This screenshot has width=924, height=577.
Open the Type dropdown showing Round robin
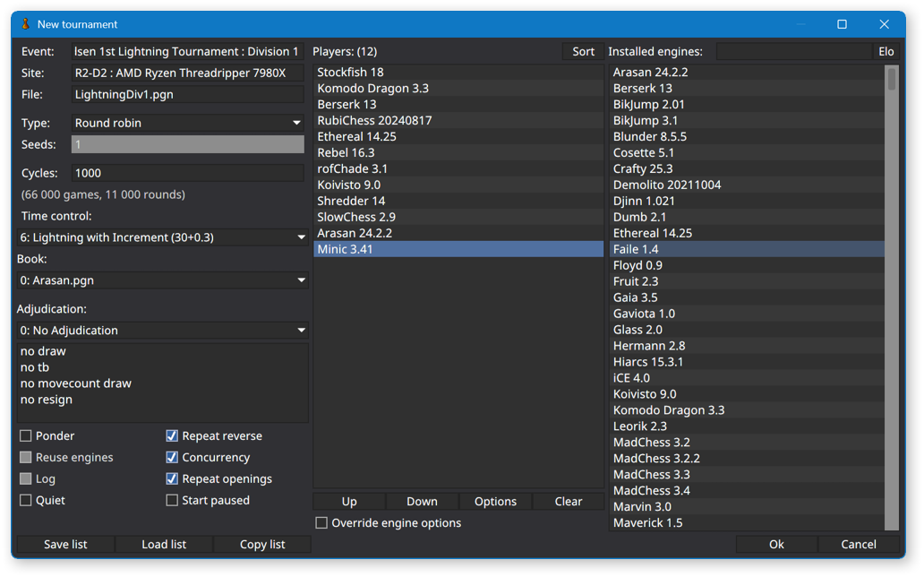point(187,123)
